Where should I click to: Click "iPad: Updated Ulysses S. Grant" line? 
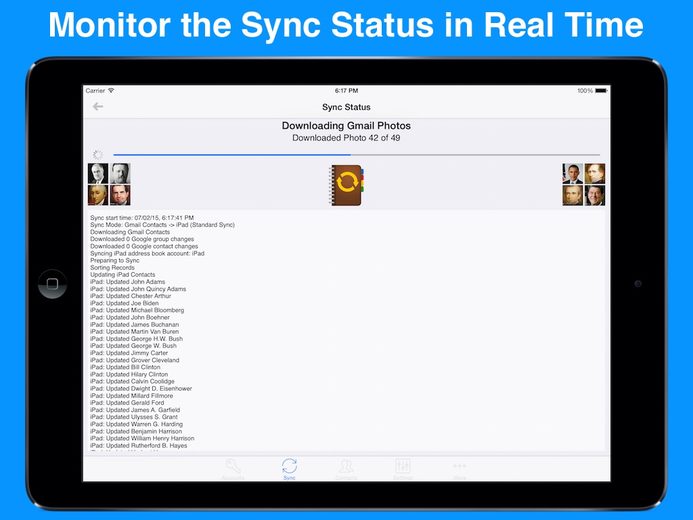pyautogui.click(x=134, y=417)
